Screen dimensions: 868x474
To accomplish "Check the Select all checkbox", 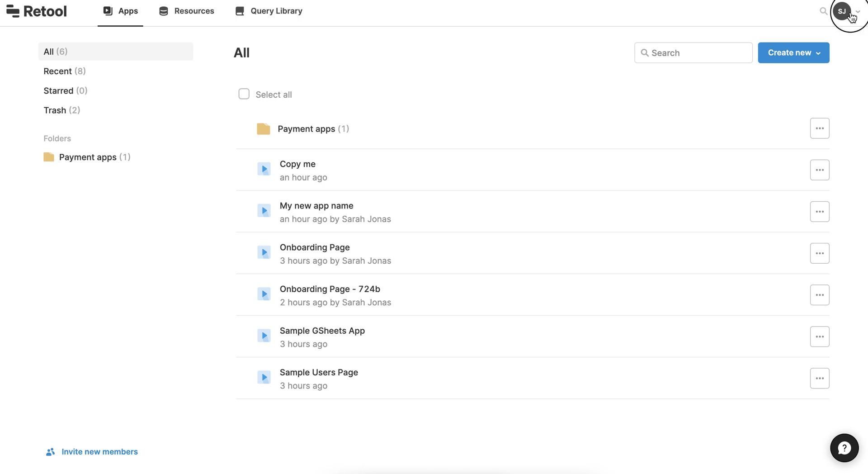I will tap(244, 94).
